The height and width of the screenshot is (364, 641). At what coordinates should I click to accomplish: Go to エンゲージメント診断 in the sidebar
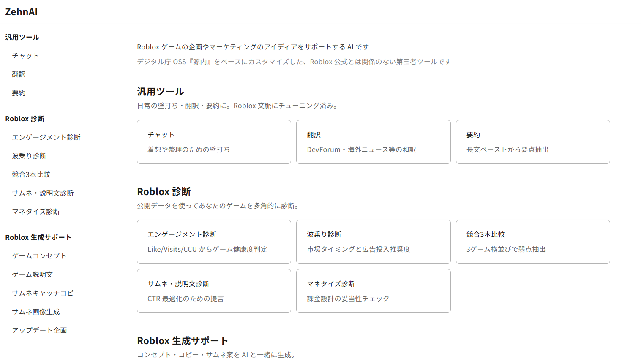point(46,137)
